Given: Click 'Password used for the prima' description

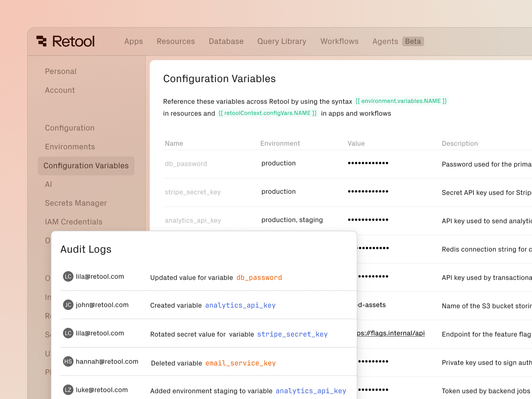Looking at the screenshot, I should pos(487,164).
